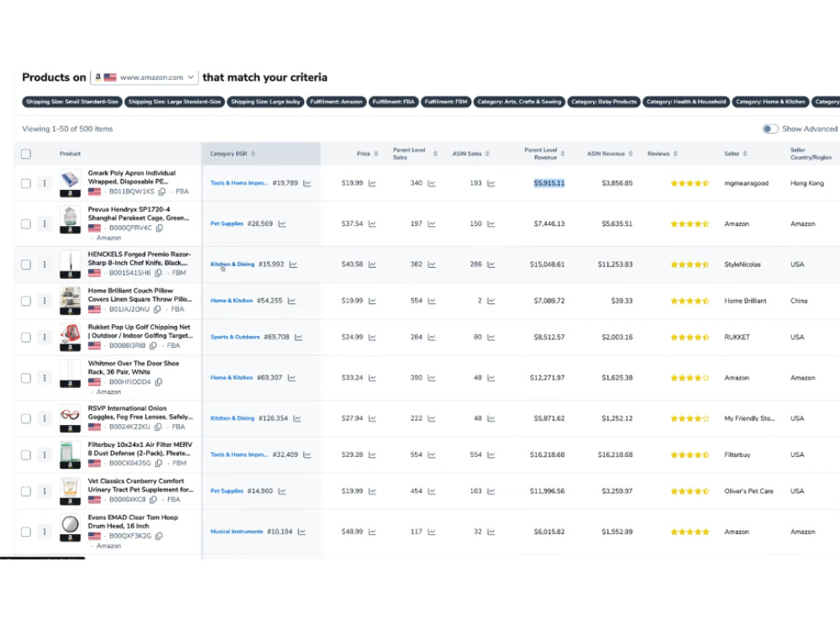Copy ASIN B001S41SH6
This screenshot has height=630, width=840.
point(159,273)
